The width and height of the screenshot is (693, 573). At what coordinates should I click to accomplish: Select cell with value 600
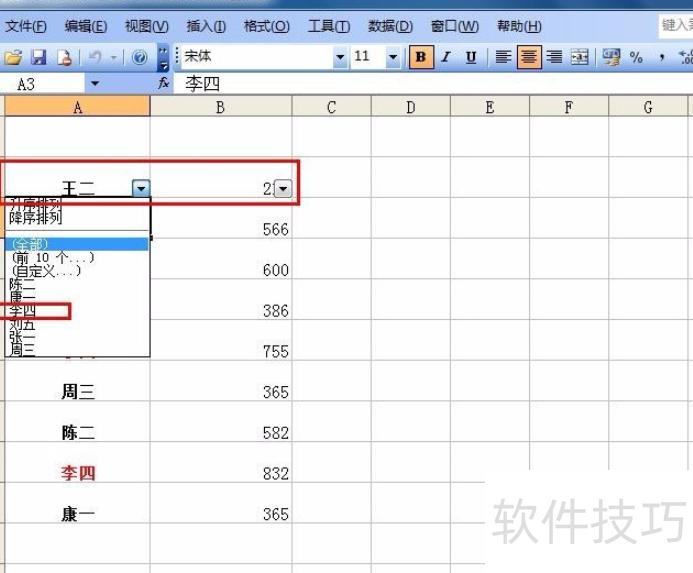[221, 259]
